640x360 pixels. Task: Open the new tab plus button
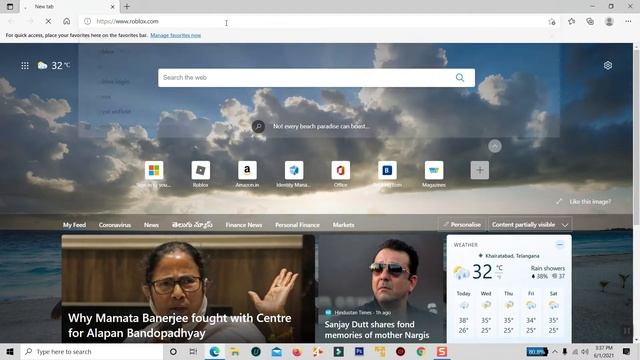pyautogui.click(x=127, y=7)
